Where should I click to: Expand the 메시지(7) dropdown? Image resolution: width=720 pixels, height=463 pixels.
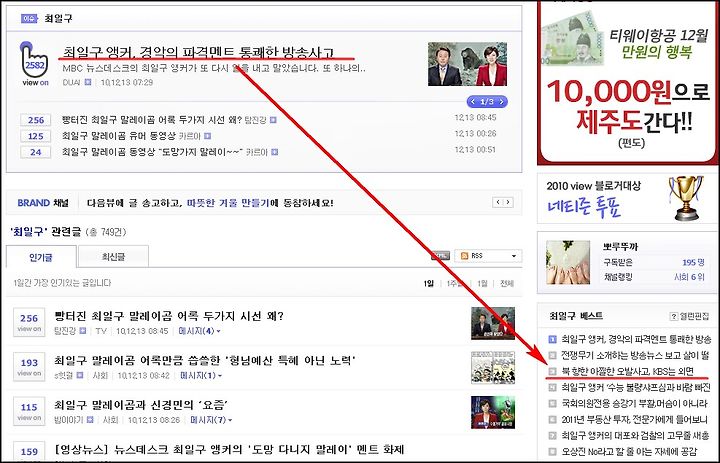pos(211,420)
